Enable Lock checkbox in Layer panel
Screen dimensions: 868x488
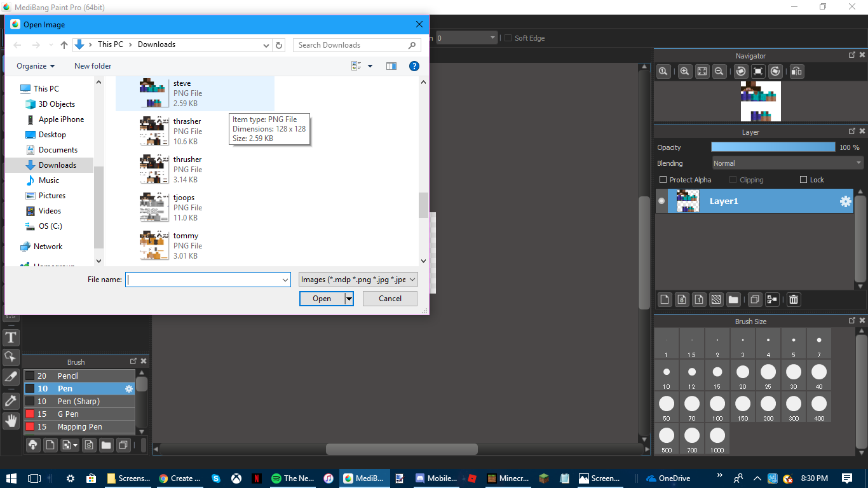tap(803, 180)
